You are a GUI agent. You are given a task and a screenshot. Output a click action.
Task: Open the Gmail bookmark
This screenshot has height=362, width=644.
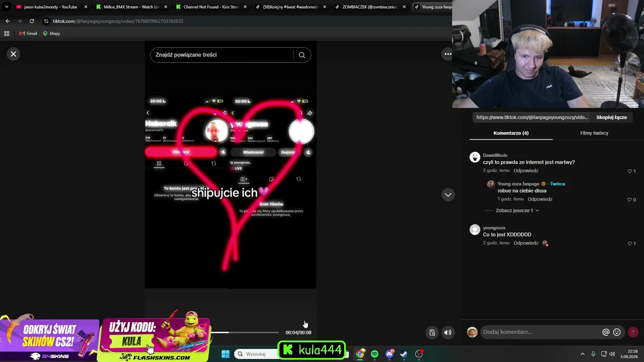tap(28, 34)
